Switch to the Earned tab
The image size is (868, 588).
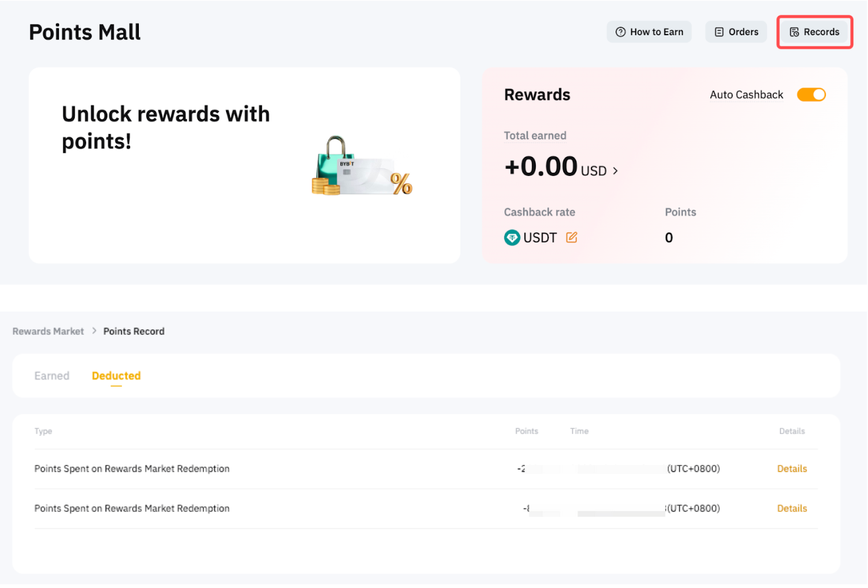click(52, 376)
